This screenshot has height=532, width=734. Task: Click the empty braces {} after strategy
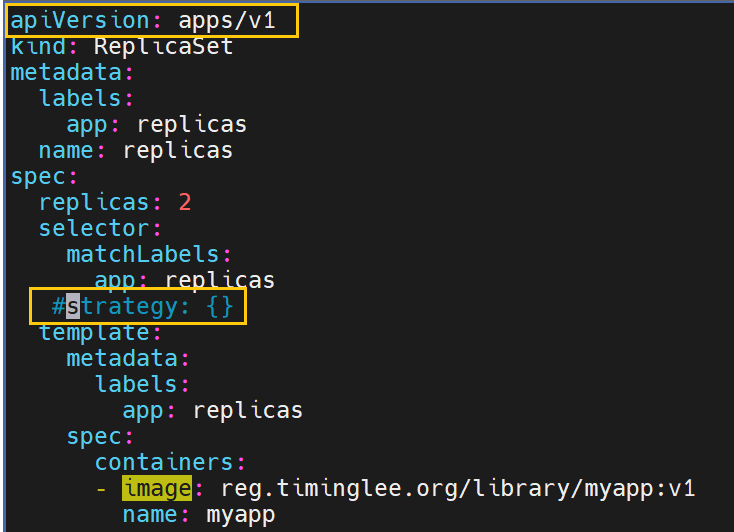[x=220, y=307]
